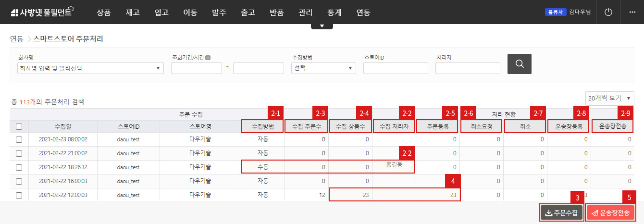Click the 수집 주문수 column header

pyautogui.click(x=307, y=127)
